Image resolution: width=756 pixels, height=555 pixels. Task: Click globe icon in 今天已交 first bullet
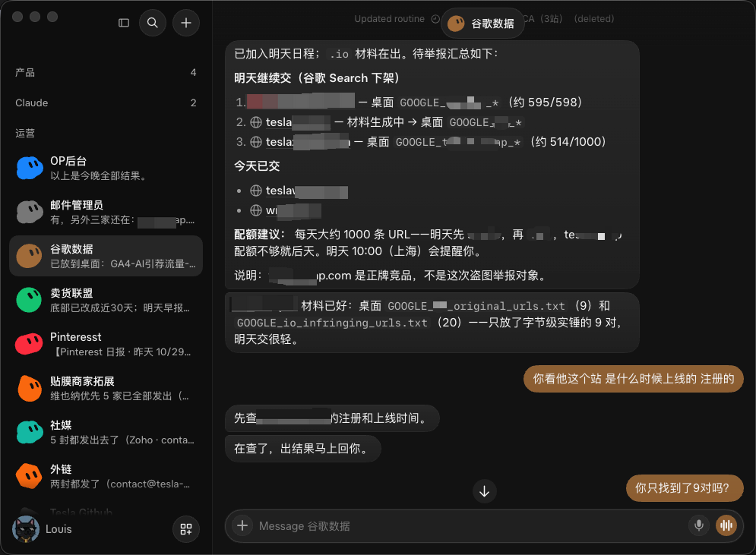[x=256, y=191]
